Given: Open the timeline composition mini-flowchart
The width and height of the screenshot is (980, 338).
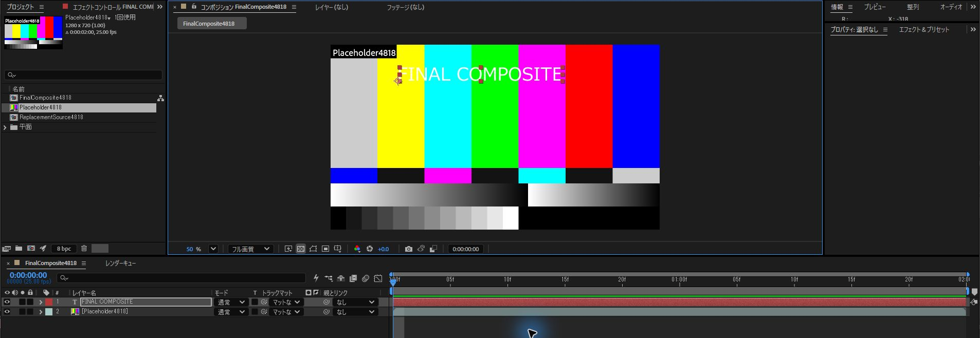Looking at the screenshot, I should pyautogui.click(x=329, y=278).
